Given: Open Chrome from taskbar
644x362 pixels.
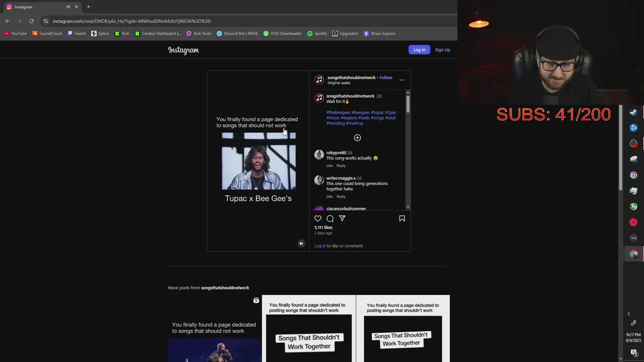Looking at the screenshot, I should [x=633, y=254].
